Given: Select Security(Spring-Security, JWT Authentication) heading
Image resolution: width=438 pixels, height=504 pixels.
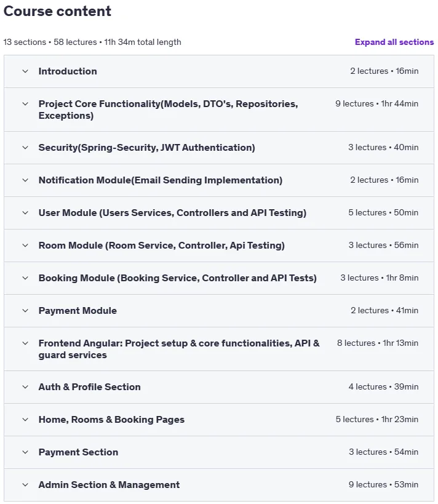Looking at the screenshot, I should pyautogui.click(x=147, y=148).
